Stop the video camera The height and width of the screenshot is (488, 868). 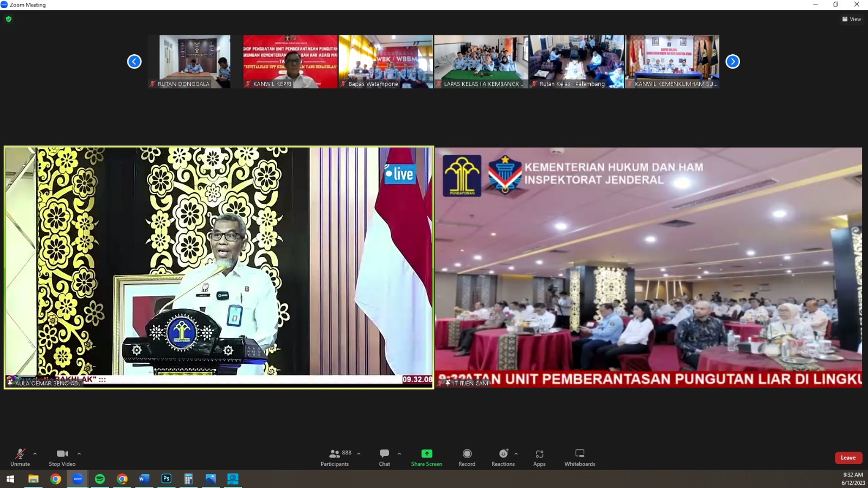62,457
